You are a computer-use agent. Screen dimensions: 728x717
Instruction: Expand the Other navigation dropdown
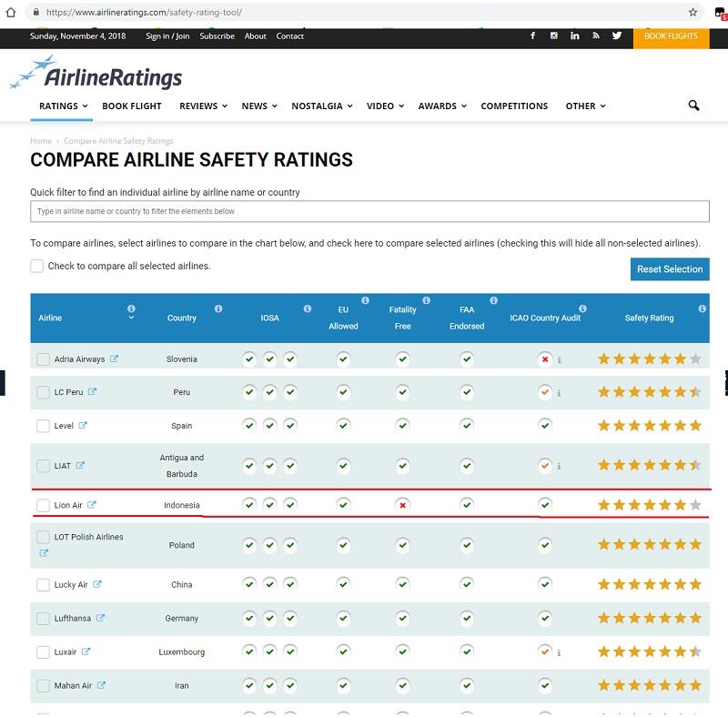(585, 106)
